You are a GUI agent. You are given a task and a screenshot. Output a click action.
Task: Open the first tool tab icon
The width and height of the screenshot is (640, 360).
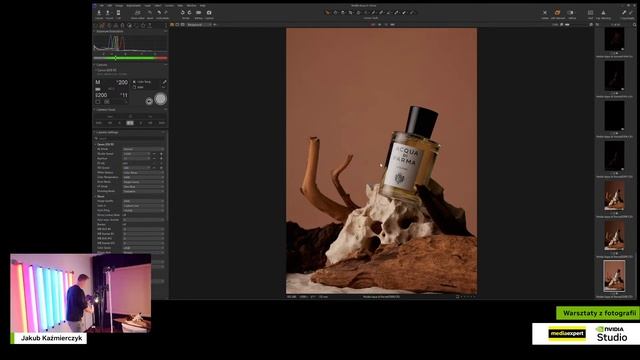tap(96, 25)
